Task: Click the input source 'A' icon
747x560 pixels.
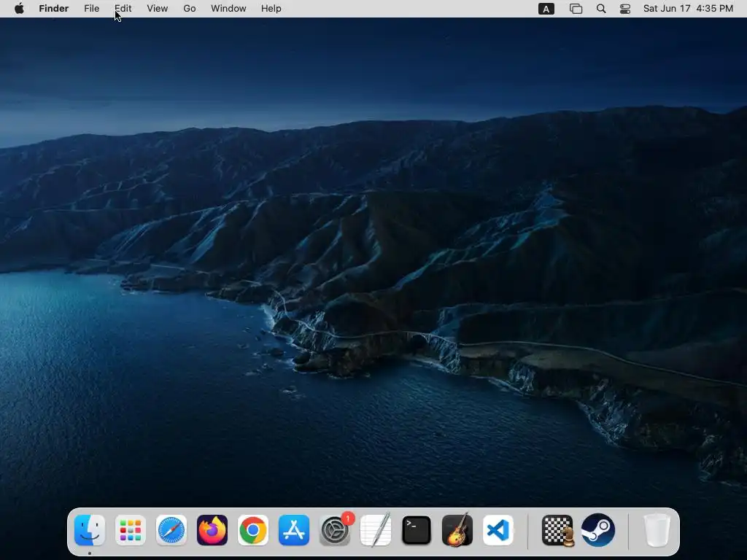Action: [546, 9]
